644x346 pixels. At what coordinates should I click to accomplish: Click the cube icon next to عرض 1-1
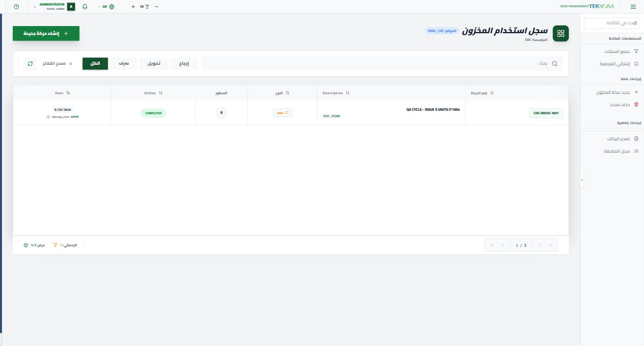point(26,245)
